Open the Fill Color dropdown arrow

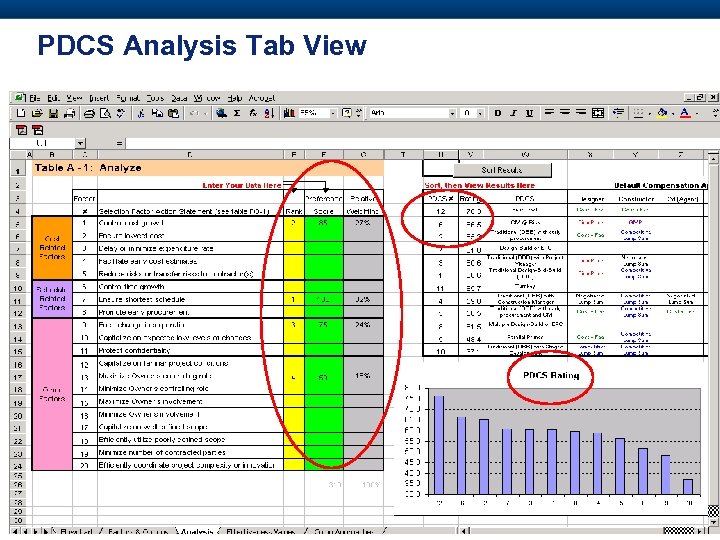pos(673,113)
